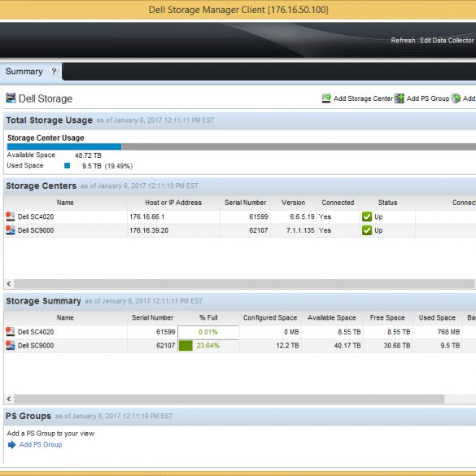The image size is (476, 476).
Task: Sort by Host or IP Address column
Action: coord(173,203)
